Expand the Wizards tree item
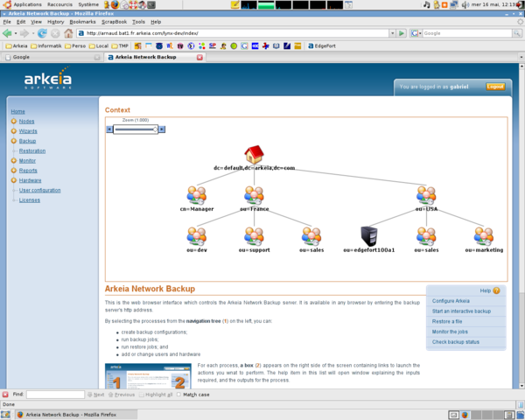 coord(14,131)
